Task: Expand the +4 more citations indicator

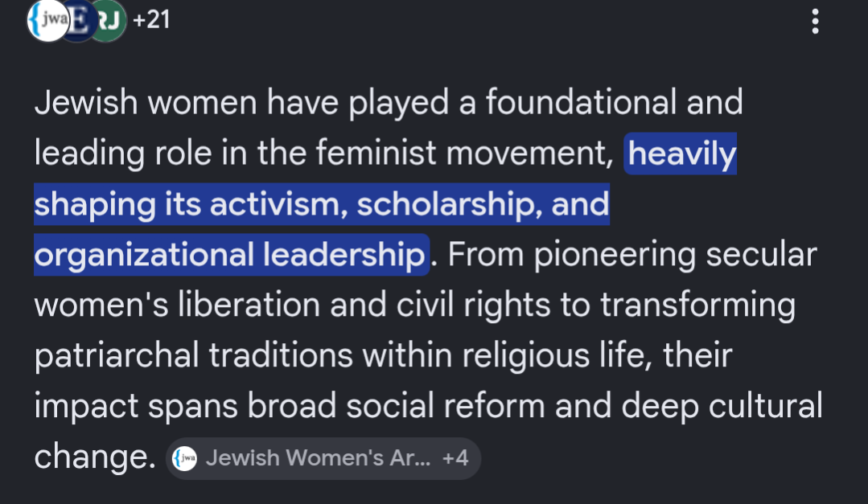Action: pyautogui.click(x=455, y=458)
